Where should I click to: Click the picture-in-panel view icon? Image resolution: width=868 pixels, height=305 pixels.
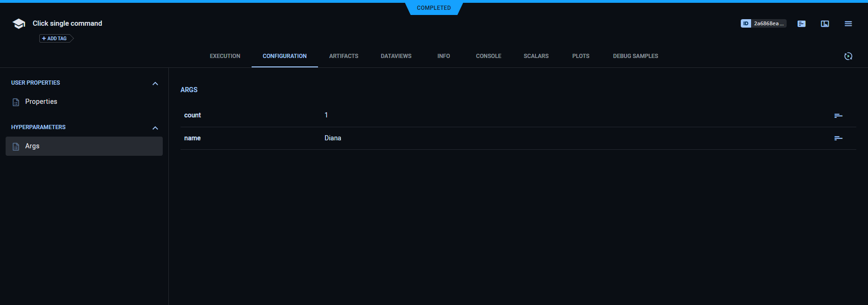825,24
